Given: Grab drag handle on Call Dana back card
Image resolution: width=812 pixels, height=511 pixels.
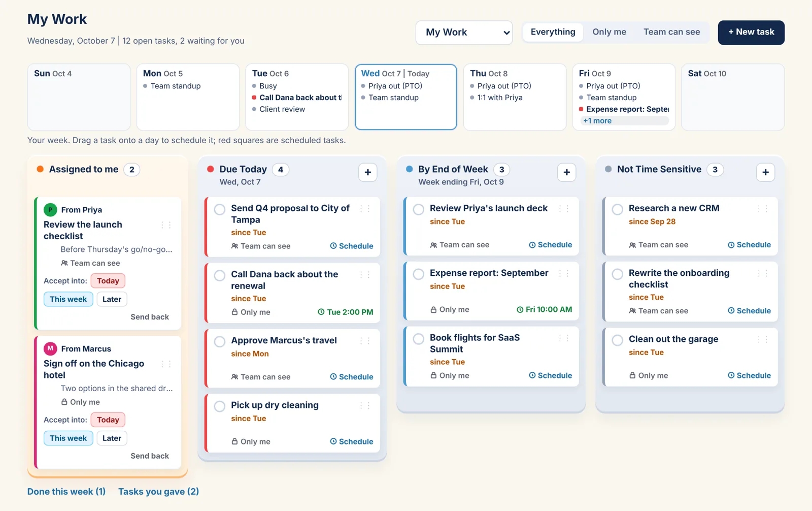Looking at the screenshot, I should pos(365,275).
